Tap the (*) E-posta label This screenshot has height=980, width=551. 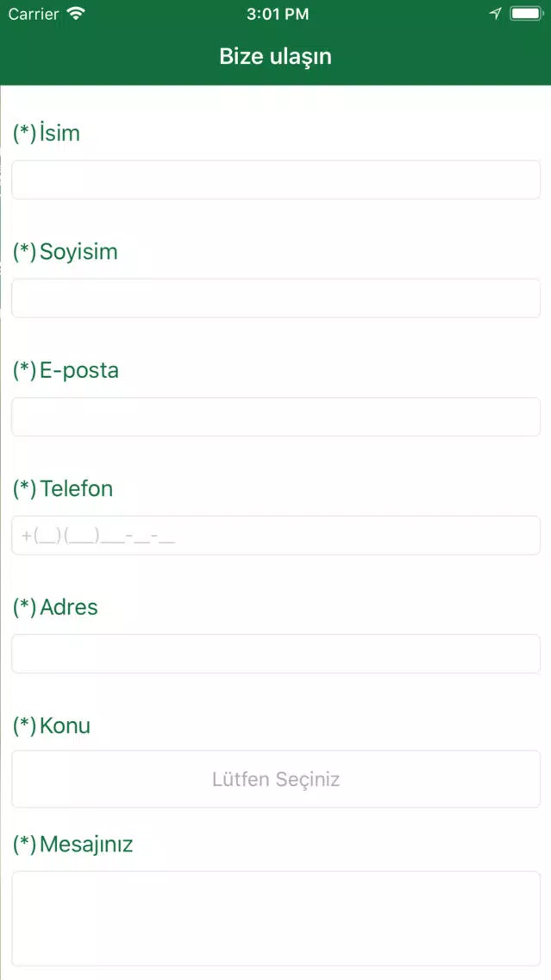[x=66, y=371]
